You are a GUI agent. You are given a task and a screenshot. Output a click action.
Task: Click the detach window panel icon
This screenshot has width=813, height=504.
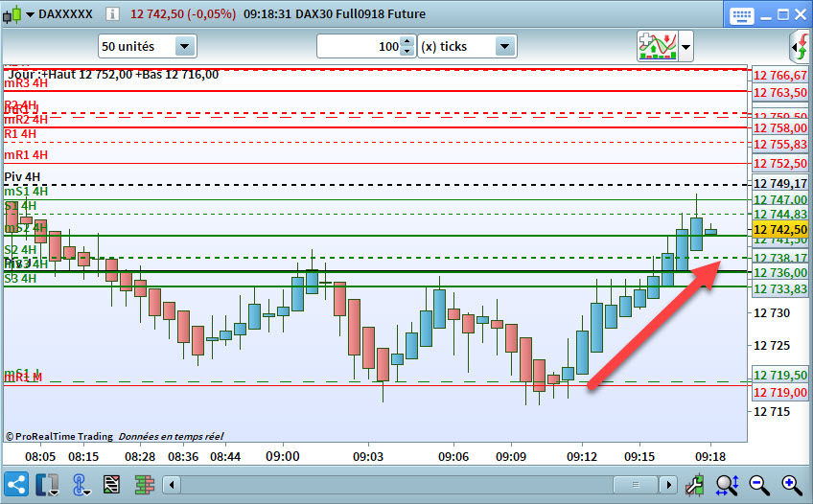(47, 485)
